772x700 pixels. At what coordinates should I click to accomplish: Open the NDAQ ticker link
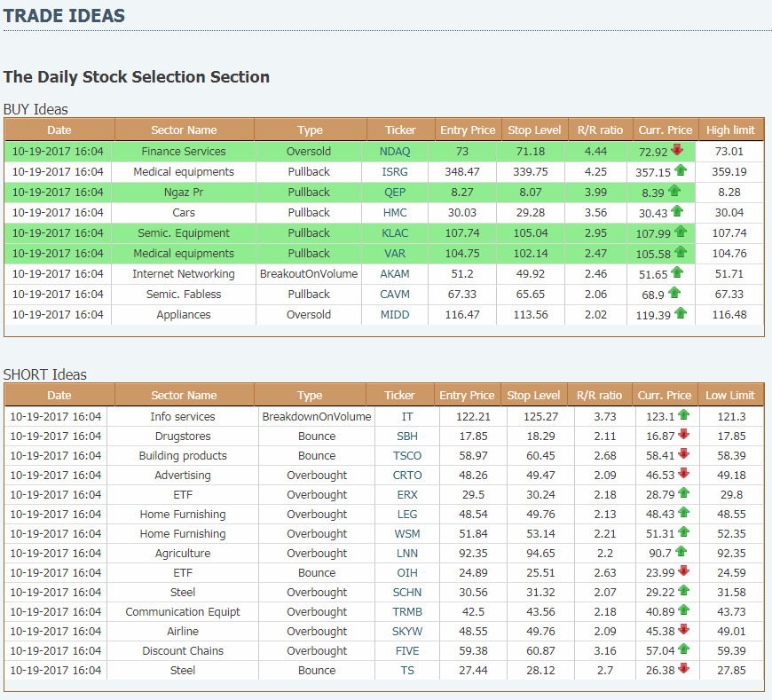(395, 152)
